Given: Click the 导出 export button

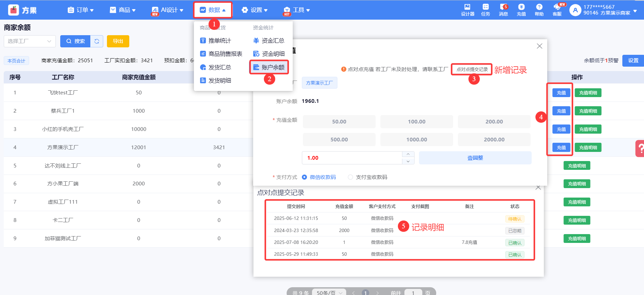Looking at the screenshot, I should pos(118,41).
